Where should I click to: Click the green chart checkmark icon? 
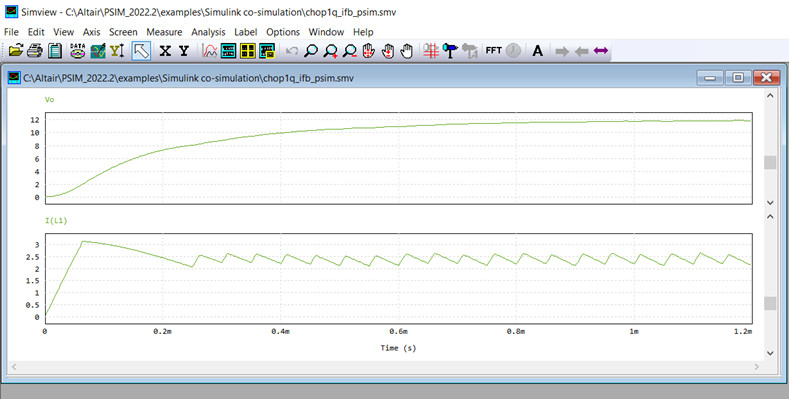[x=98, y=51]
